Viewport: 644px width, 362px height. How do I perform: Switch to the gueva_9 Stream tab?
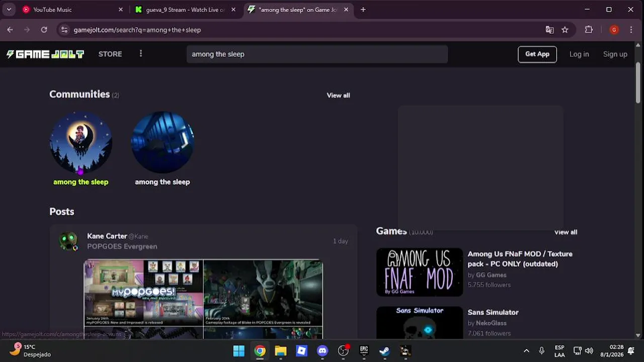pyautogui.click(x=186, y=10)
